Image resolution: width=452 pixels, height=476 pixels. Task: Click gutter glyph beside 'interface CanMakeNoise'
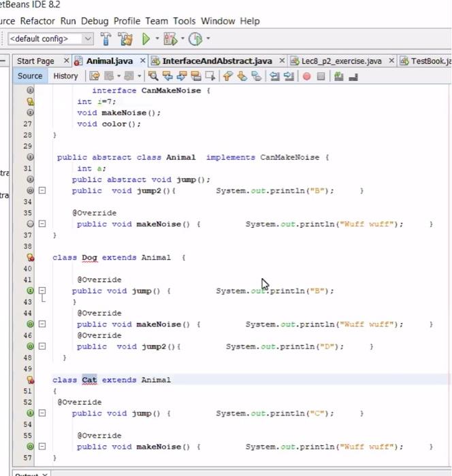pyautogui.click(x=30, y=90)
